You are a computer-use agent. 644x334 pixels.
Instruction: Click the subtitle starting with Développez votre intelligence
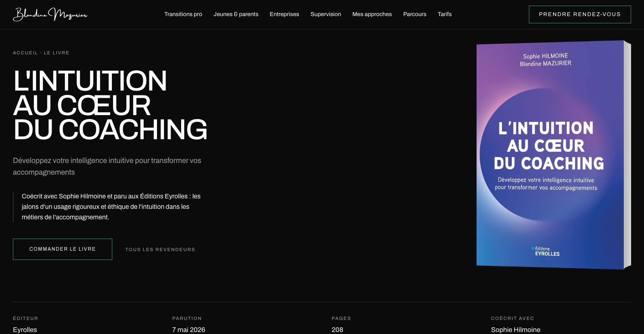107,166
